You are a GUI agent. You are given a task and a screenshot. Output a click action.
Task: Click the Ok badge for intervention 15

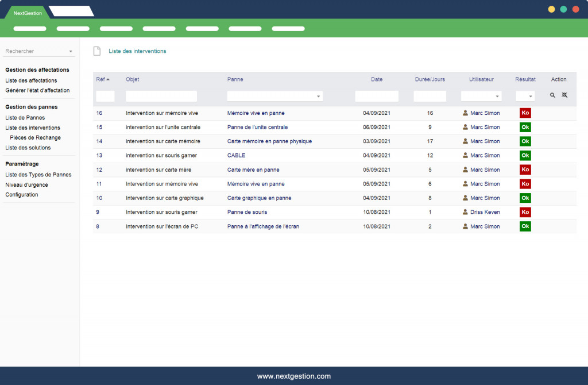point(525,127)
